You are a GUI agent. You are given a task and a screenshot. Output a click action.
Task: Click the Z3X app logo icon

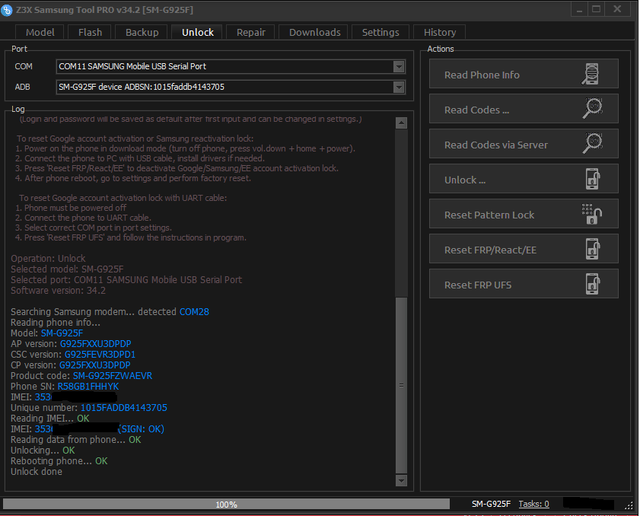(x=7, y=10)
